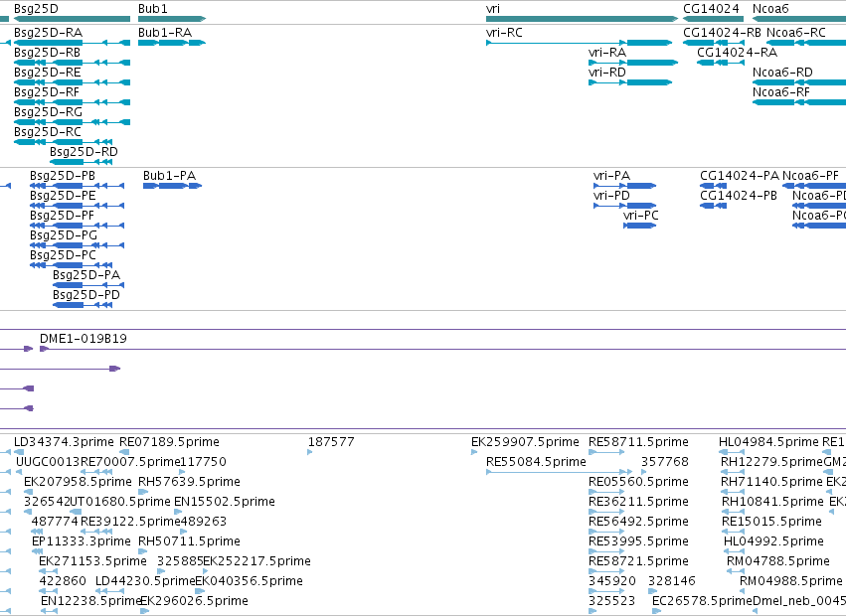Select the RE05560.5prime EST label
This screenshot has height=616, width=846.
point(639,482)
